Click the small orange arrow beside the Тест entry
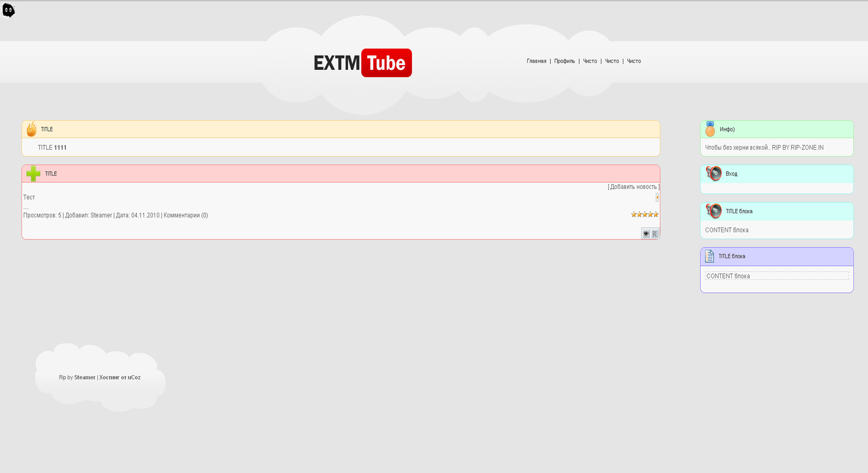 pyautogui.click(x=657, y=198)
